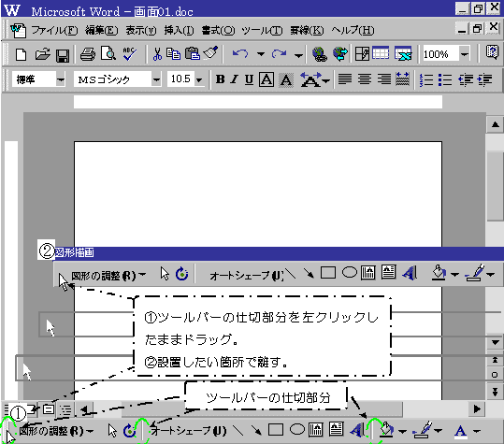Click the help pointer icon in the standard toolbar
Viewport: 504px width, 444px height.
[x=492, y=52]
